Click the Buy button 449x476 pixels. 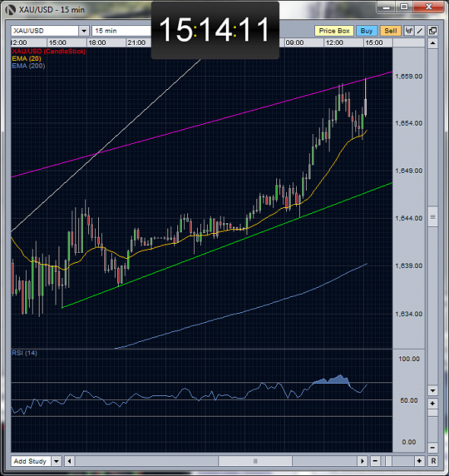pyautogui.click(x=367, y=30)
